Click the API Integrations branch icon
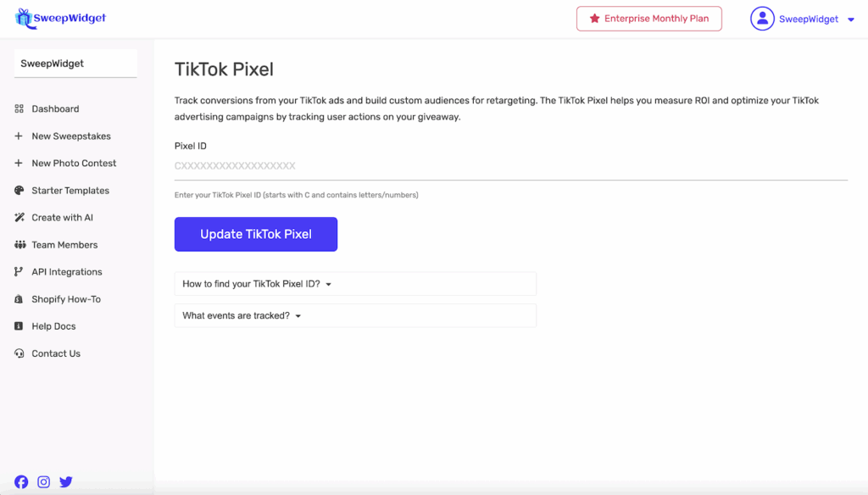Viewport: 868px width, 495px height. [19, 272]
